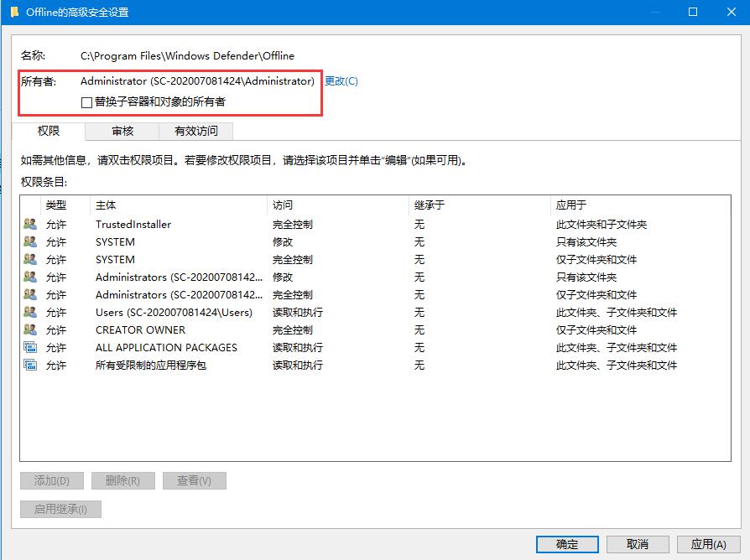Click the 查看(V) button
Image resolution: width=750 pixels, height=560 pixels.
pos(195,480)
